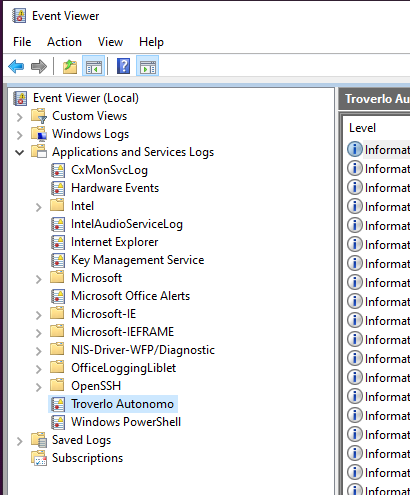410x495 pixels.
Task: Select the Internet Explorer log icon
Action: coord(58,242)
